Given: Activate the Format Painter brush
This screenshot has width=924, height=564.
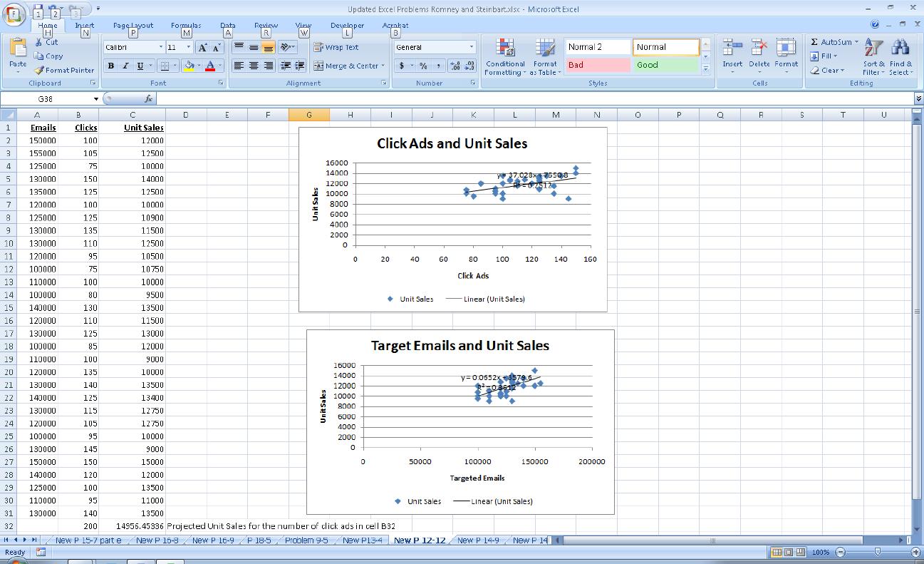Looking at the screenshot, I should 64,70.
